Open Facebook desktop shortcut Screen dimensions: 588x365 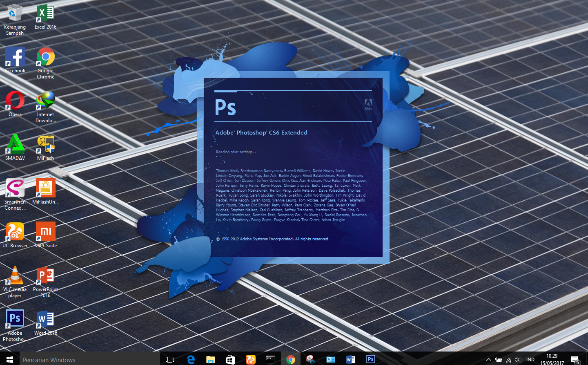[x=15, y=60]
